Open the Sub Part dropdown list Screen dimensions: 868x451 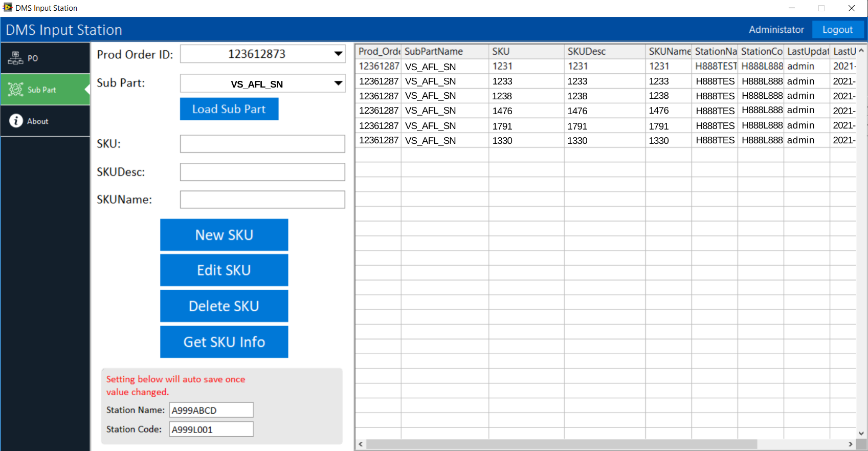click(x=338, y=83)
